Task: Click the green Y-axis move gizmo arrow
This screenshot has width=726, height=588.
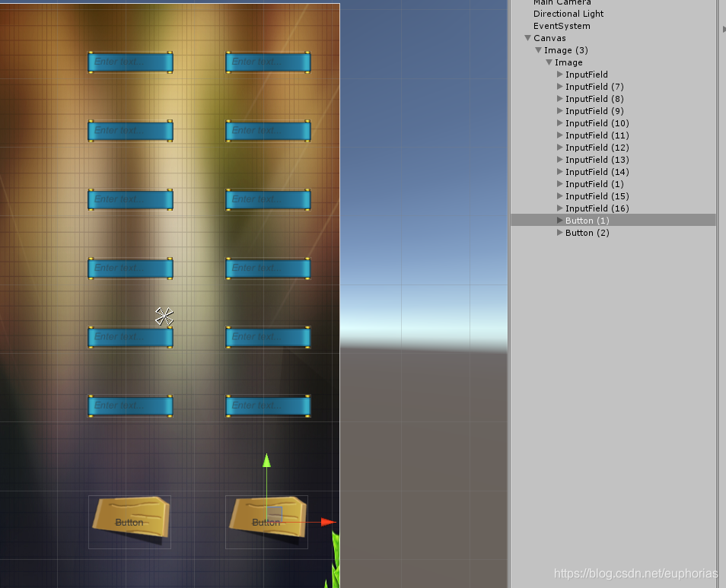Action: tap(266, 460)
